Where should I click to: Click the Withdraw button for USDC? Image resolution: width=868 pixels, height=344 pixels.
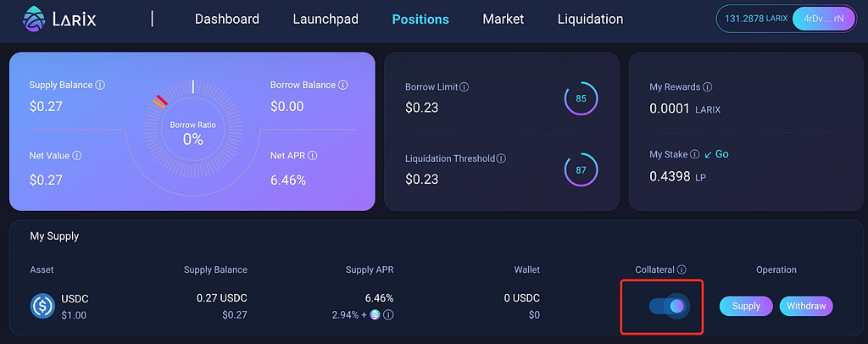click(806, 306)
